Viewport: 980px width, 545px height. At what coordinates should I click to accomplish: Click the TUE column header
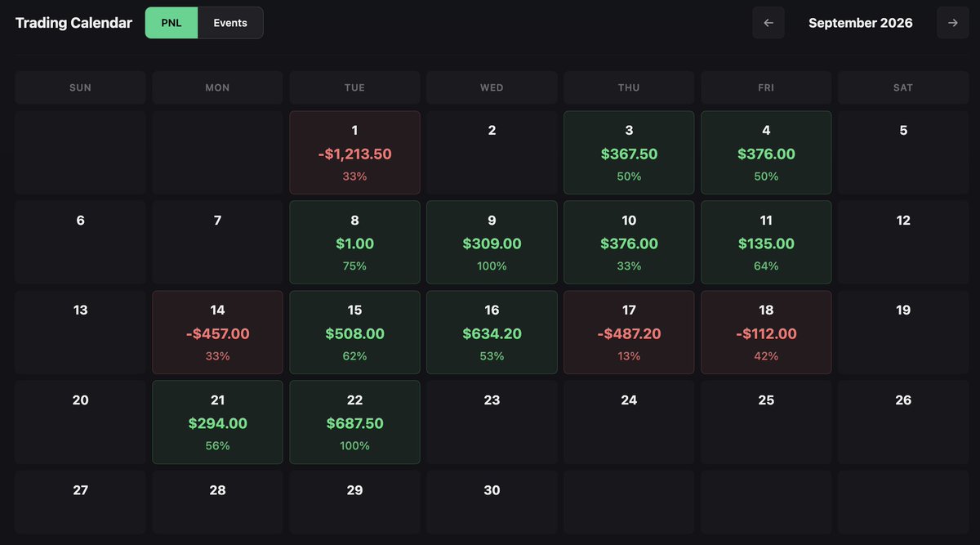(x=354, y=87)
